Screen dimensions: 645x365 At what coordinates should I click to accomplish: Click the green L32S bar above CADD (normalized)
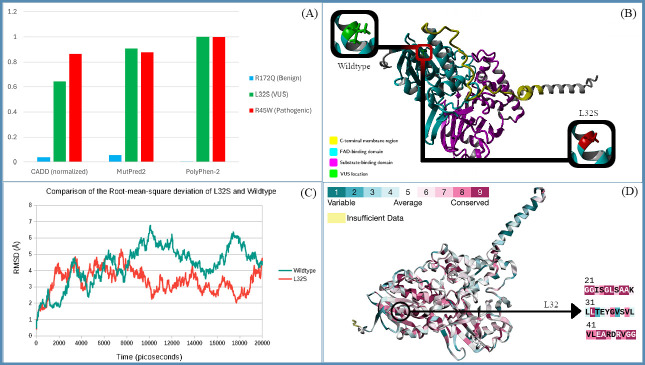pyautogui.click(x=60, y=121)
